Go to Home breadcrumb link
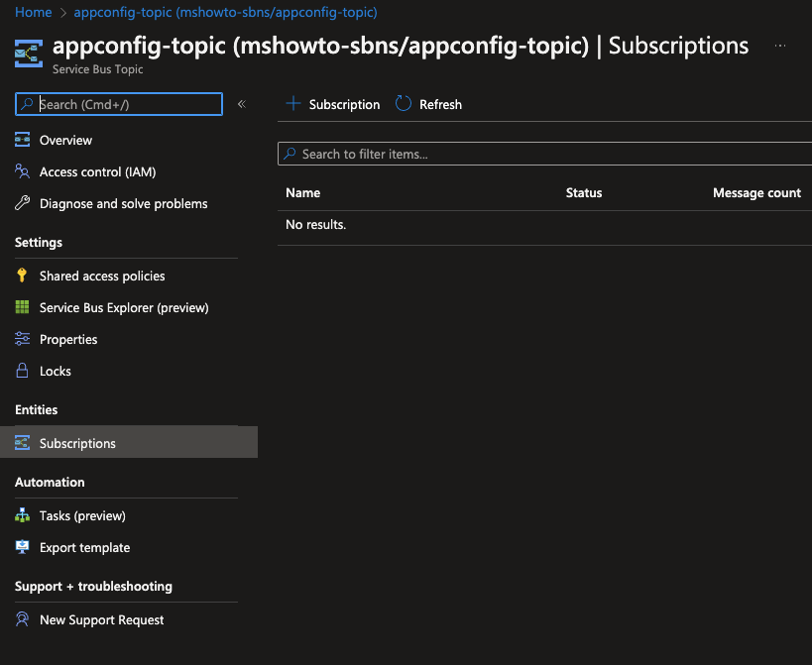 33,12
